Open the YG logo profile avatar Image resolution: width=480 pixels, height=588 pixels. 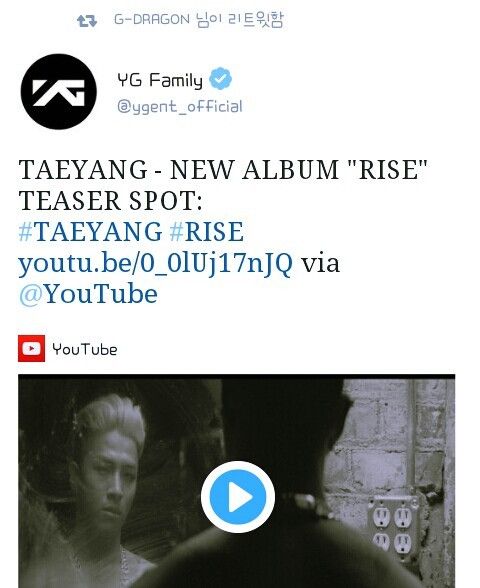(58, 92)
